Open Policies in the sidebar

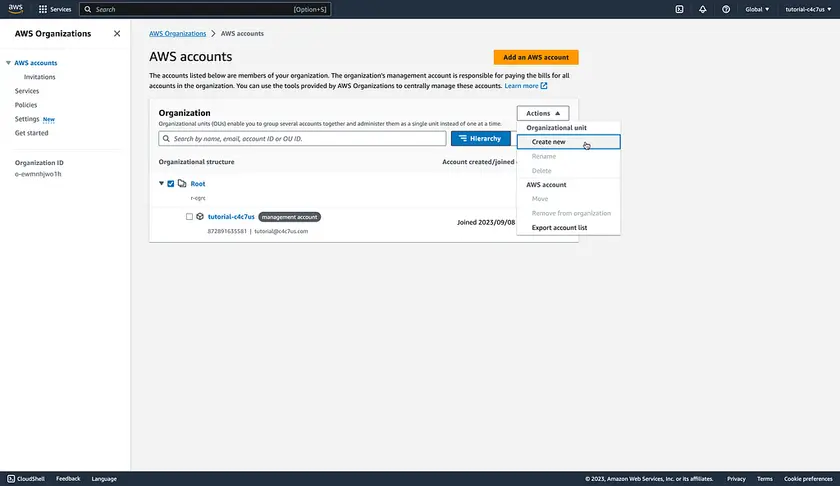click(x=26, y=104)
